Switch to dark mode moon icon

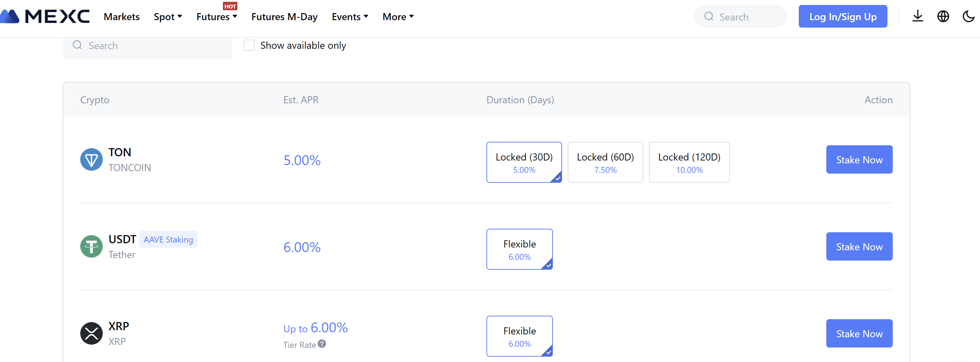tap(968, 16)
